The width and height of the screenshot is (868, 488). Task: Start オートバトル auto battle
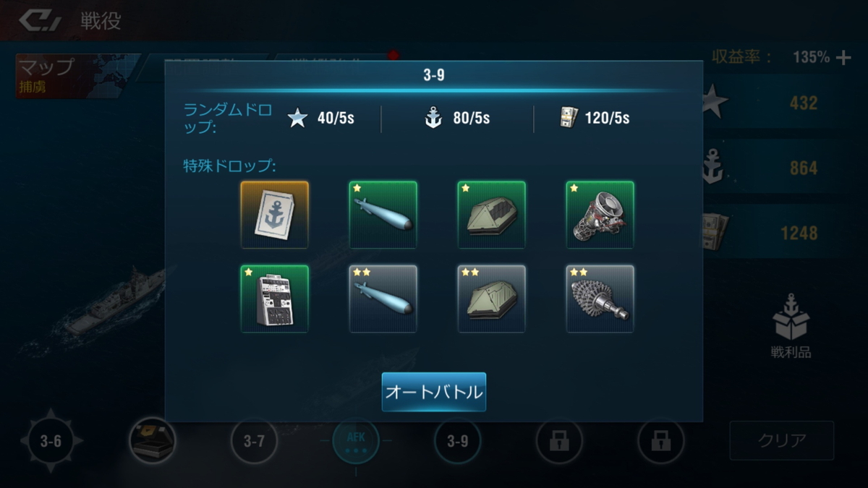[x=434, y=392]
